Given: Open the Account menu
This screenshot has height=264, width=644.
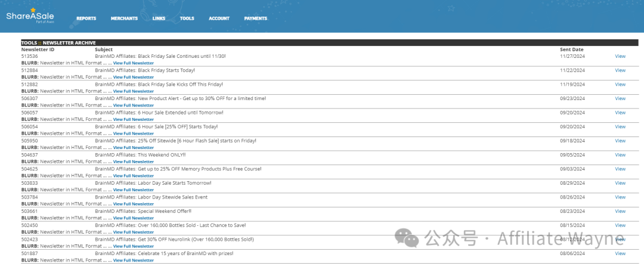Looking at the screenshot, I should pyautogui.click(x=219, y=18).
